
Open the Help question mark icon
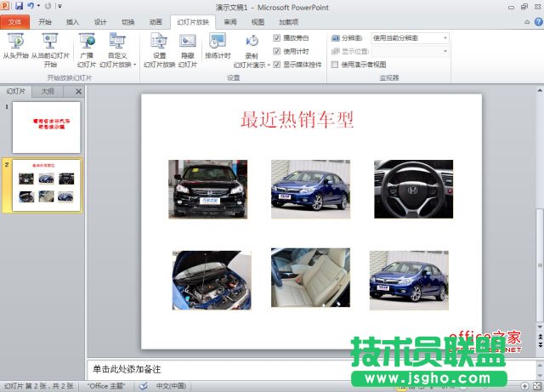[x=538, y=21]
